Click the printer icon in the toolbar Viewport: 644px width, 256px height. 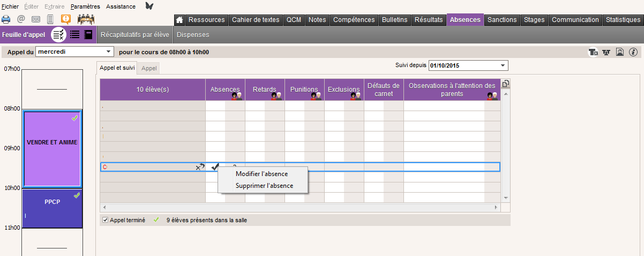point(6,19)
